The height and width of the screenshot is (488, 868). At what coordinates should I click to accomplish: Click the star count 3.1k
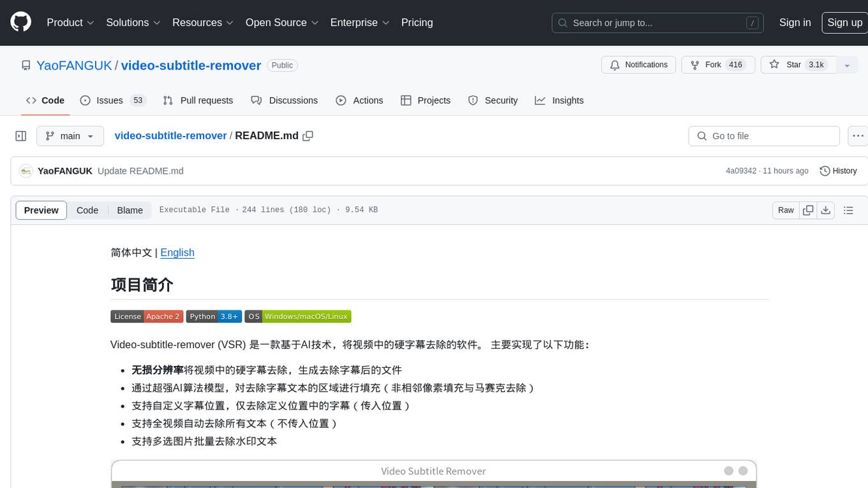[x=816, y=65]
